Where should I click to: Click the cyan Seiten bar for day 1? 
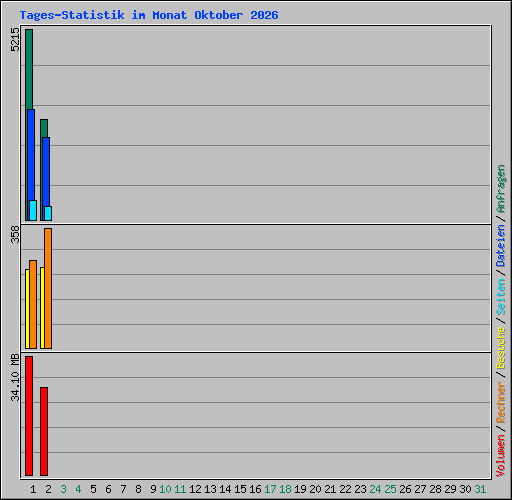pos(33,210)
